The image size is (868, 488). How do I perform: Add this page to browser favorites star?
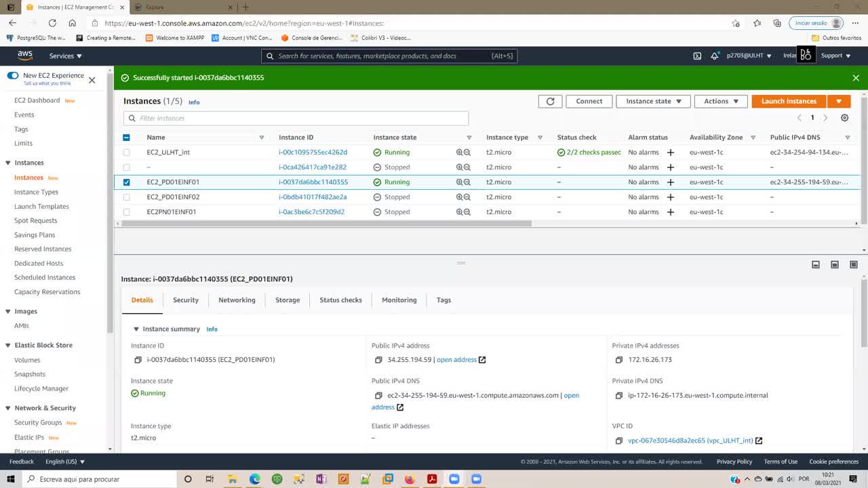[736, 23]
